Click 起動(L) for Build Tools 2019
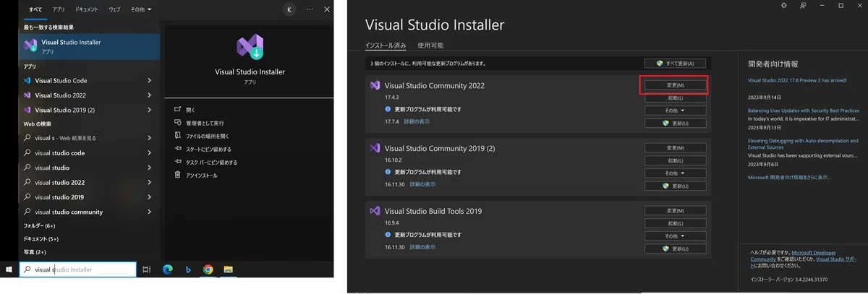Viewport: 868px width, 294px height. (675, 223)
